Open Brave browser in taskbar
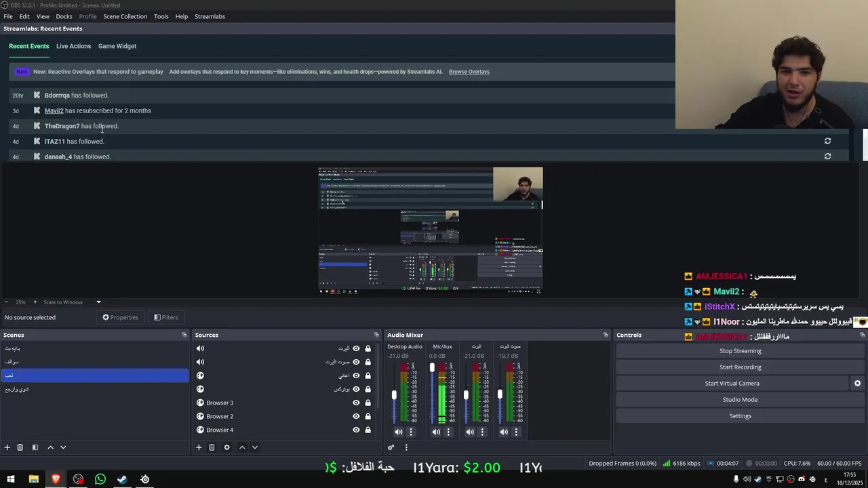868x488 pixels. click(56, 479)
